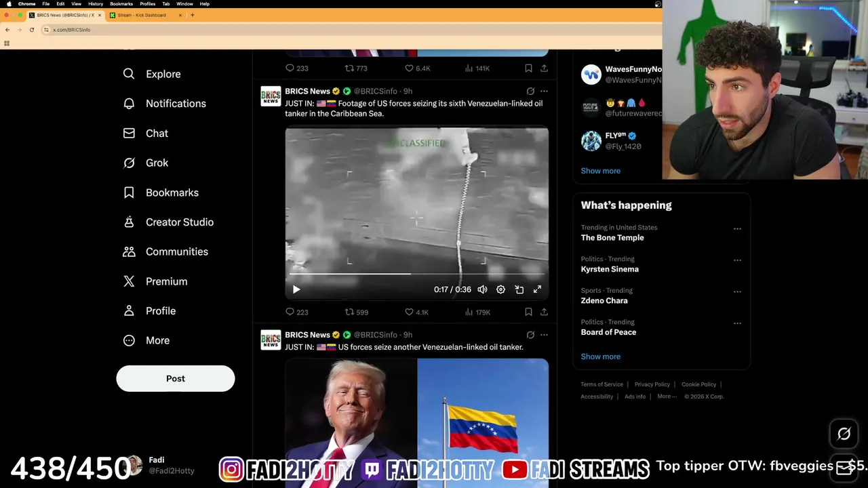Screen dimensions: 868x488
Task: Expand footer More link
Action: 667,396
